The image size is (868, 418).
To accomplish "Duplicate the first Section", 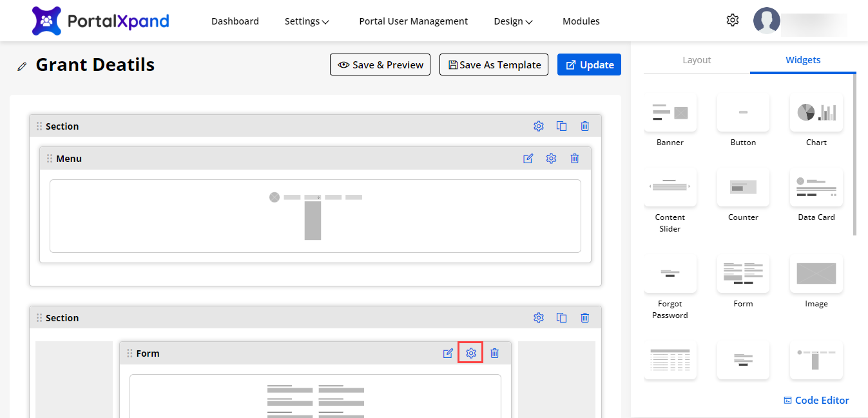I will pyautogui.click(x=561, y=126).
